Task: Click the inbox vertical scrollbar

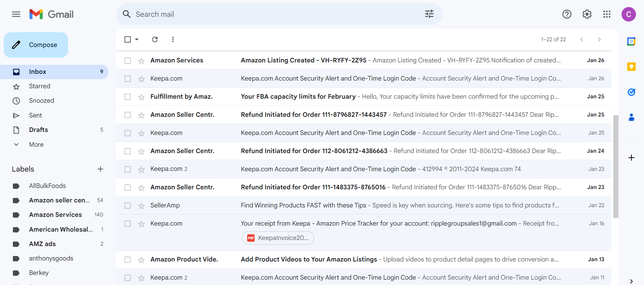Action: coord(616,167)
